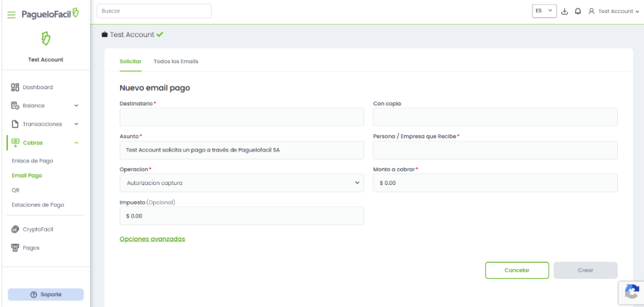Click the Pagos sidebar icon
Viewport: 644px width, 307px height.
(15, 247)
